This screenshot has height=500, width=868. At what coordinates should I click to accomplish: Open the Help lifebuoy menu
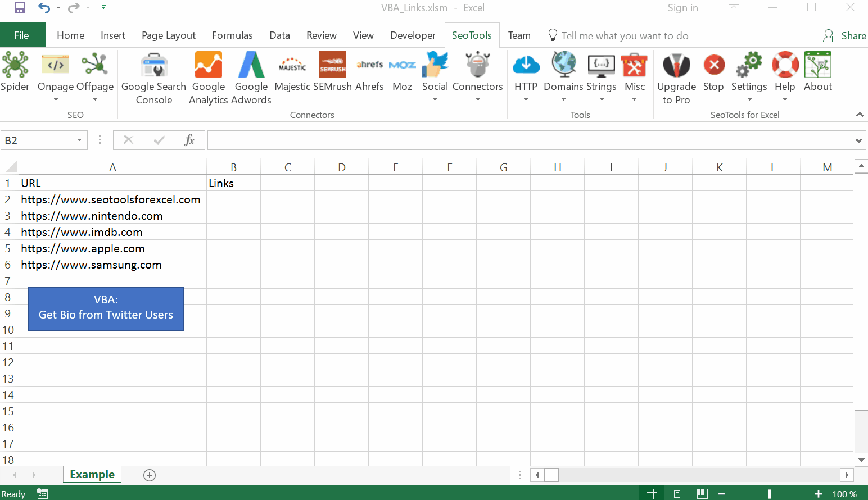click(x=785, y=76)
